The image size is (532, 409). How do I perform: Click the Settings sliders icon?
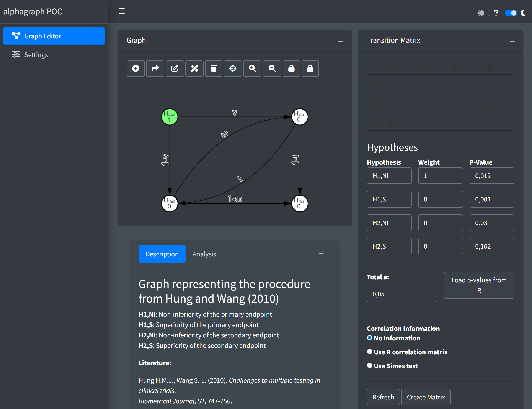[16, 54]
